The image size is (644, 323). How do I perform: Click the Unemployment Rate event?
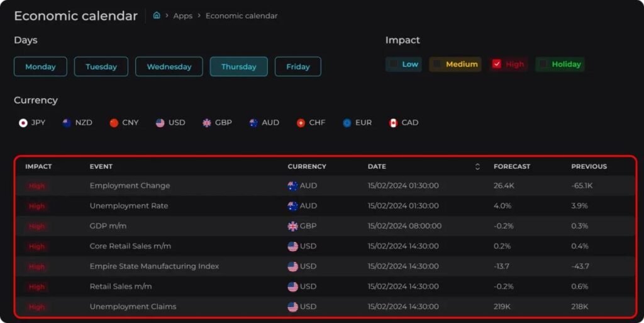[x=129, y=206]
